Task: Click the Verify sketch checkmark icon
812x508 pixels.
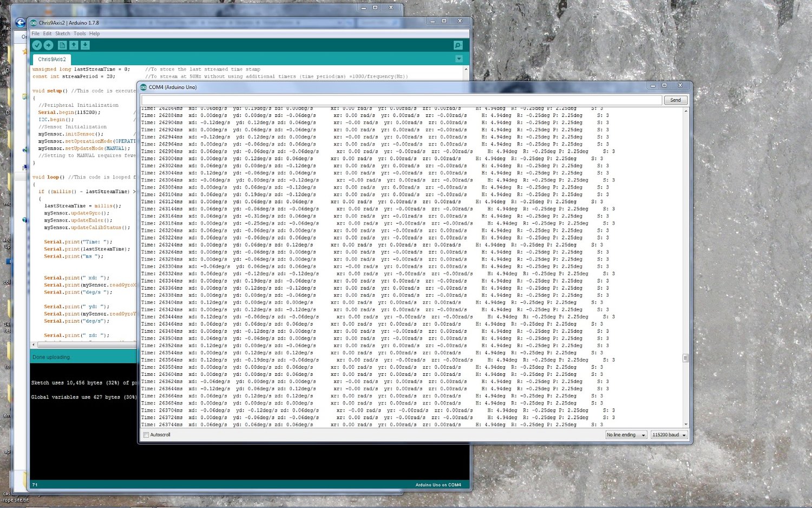Action: click(37, 45)
